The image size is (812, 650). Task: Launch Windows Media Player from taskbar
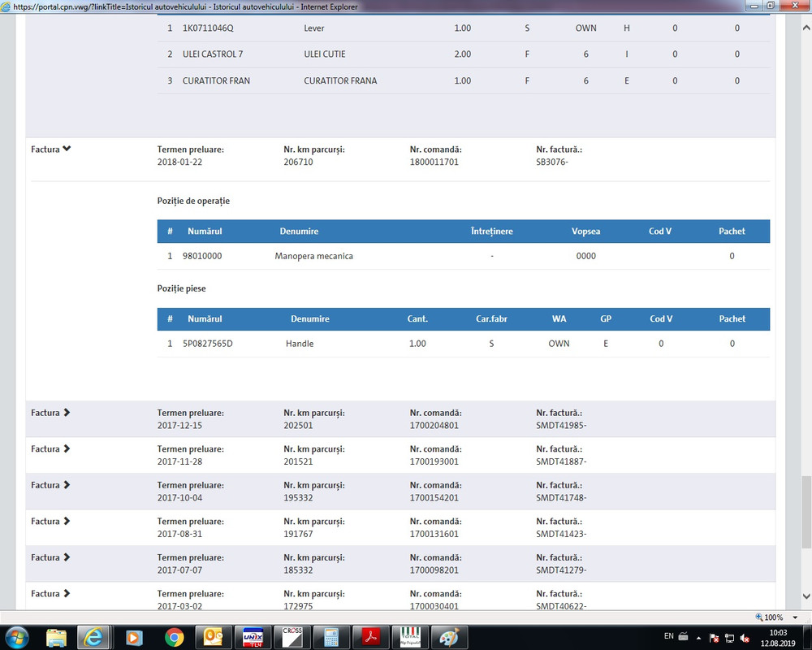tap(134, 637)
